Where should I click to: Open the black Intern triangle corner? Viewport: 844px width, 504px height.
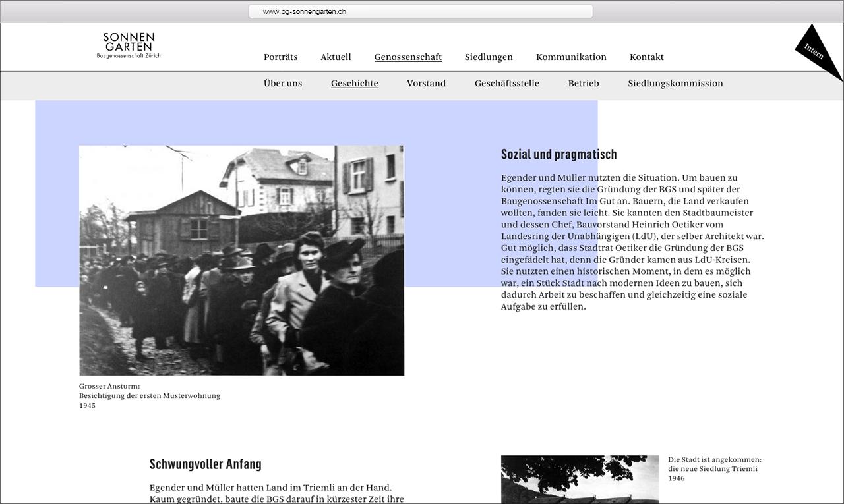[x=817, y=52]
